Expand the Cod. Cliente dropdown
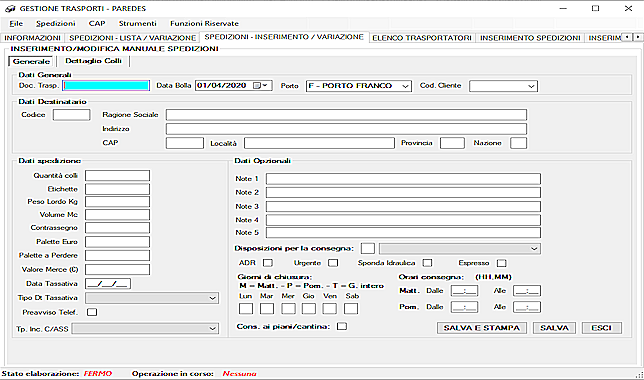Image resolution: width=644 pixels, height=380 pixels. (x=531, y=86)
